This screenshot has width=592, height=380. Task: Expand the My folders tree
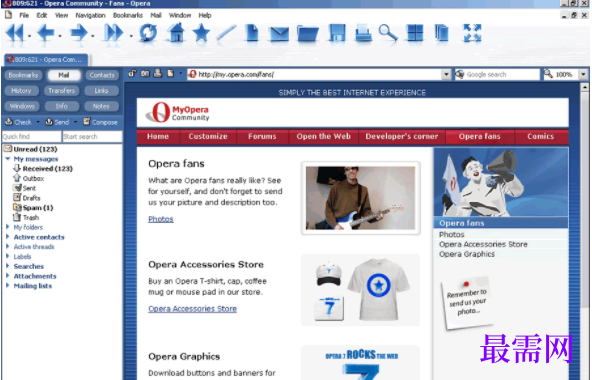(x=8, y=227)
